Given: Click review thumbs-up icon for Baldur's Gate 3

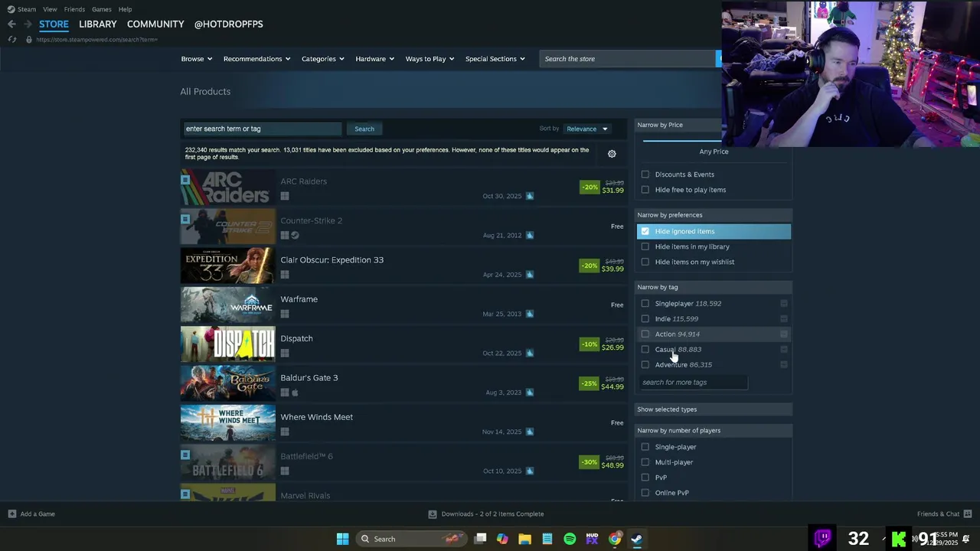Looking at the screenshot, I should click(529, 393).
